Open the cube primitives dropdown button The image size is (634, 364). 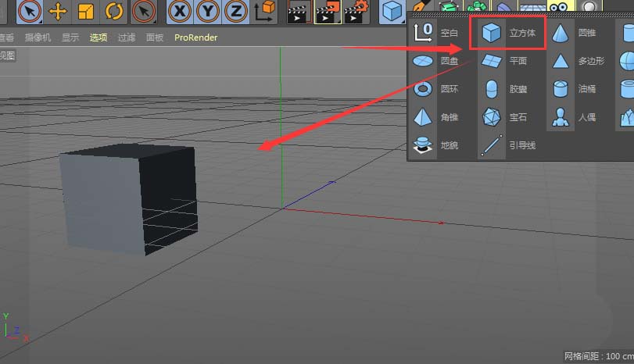point(392,11)
